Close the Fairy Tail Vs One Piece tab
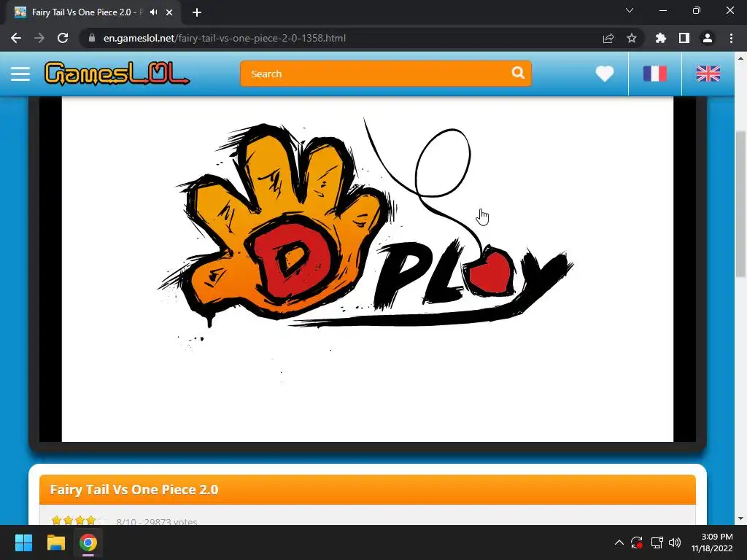This screenshot has height=560, width=747. pyautogui.click(x=169, y=12)
